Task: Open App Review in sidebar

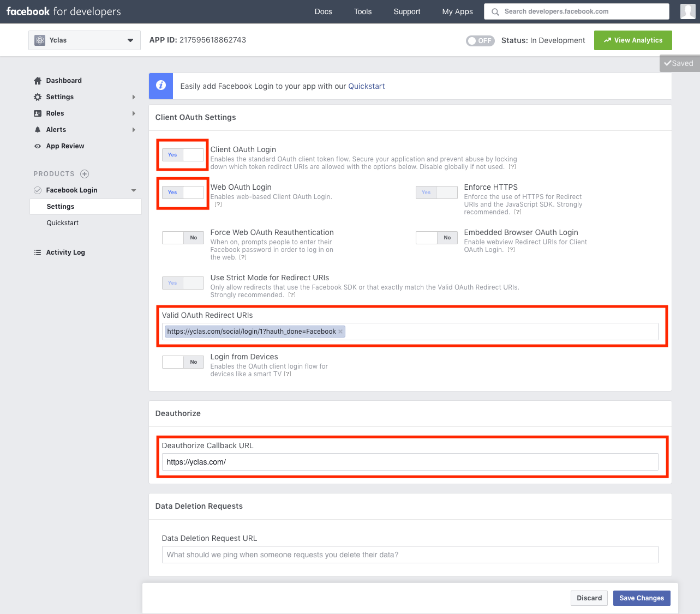Action: tap(65, 146)
